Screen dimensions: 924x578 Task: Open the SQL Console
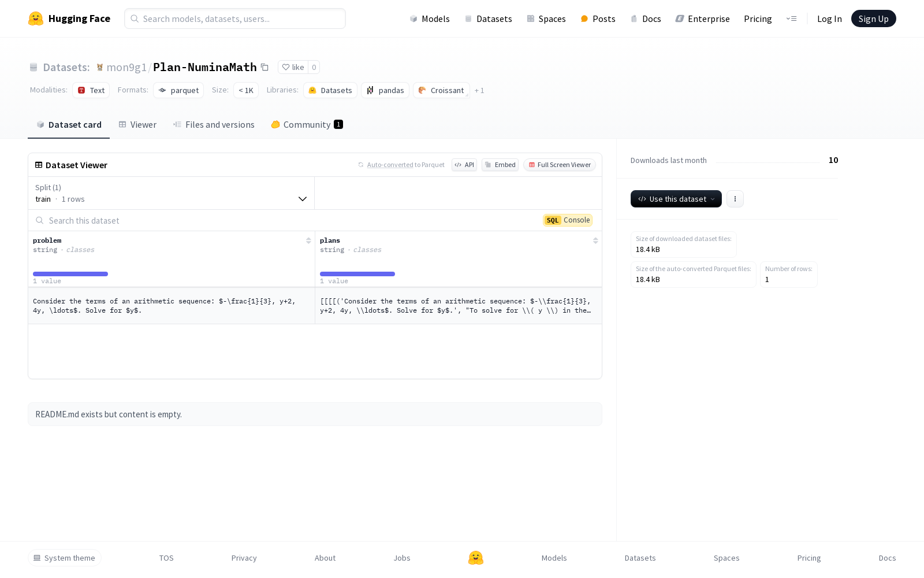(568, 220)
